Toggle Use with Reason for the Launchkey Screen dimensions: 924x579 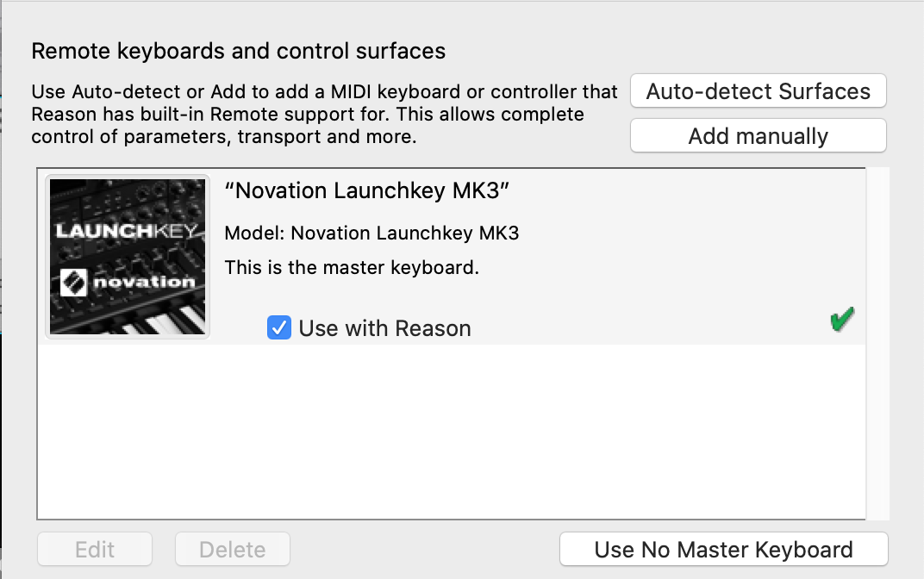[278, 328]
